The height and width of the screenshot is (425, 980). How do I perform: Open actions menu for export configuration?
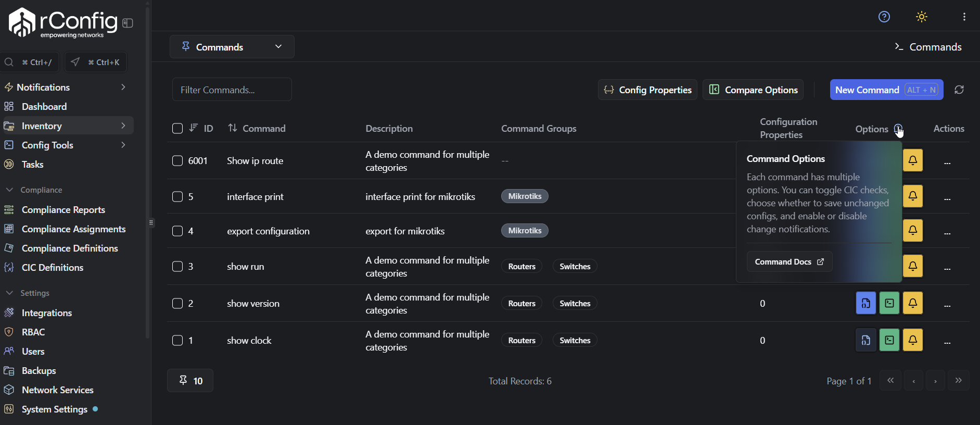click(947, 232)
